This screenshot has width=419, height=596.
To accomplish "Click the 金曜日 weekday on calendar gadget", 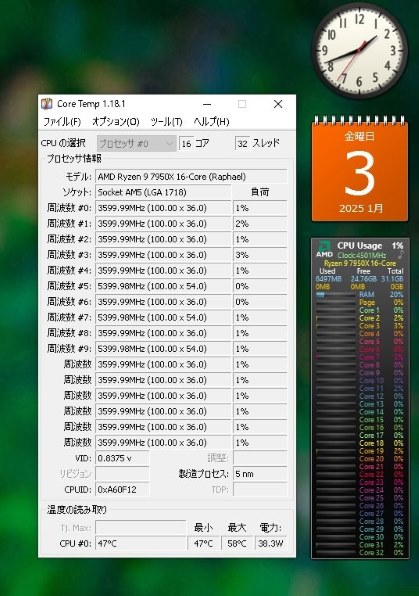I will click(x=359, y=136).
